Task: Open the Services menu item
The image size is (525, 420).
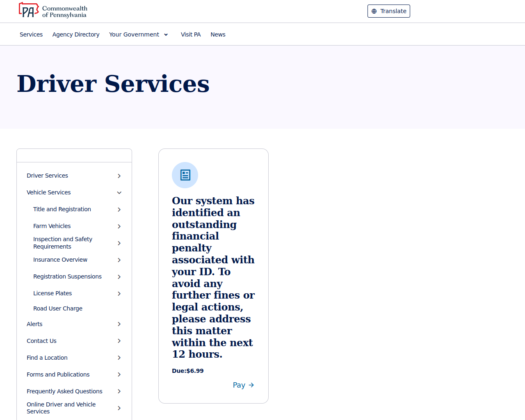Action: 31,34
